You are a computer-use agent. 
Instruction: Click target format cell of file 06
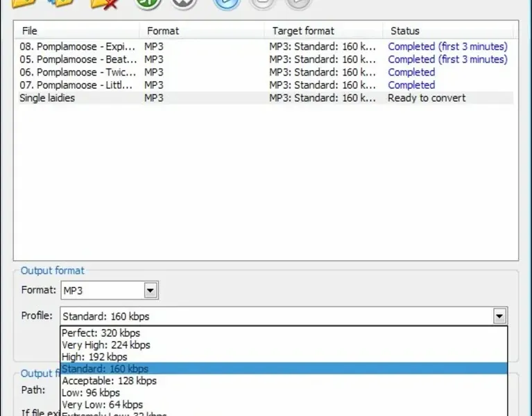(323, 72)
